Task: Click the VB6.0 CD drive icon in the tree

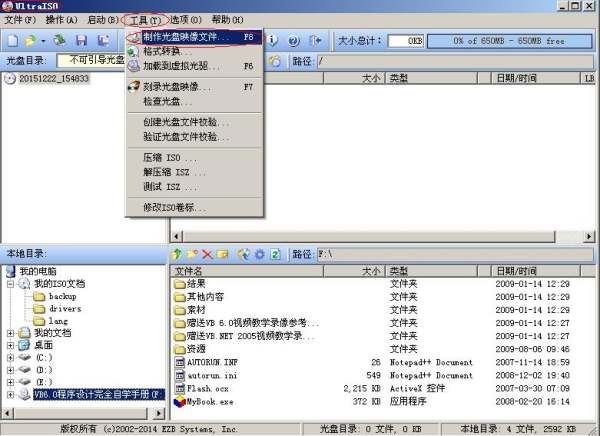Action: [x=25, y=394]
